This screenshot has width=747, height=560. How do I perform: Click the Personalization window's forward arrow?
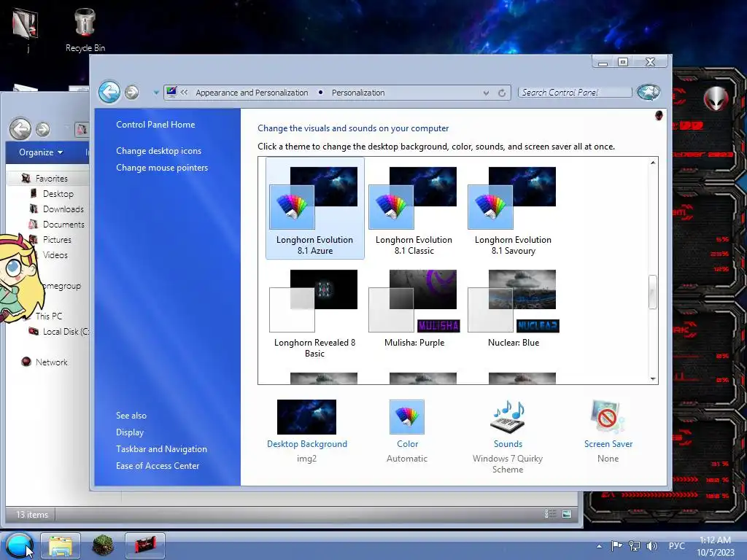point(132,93)
